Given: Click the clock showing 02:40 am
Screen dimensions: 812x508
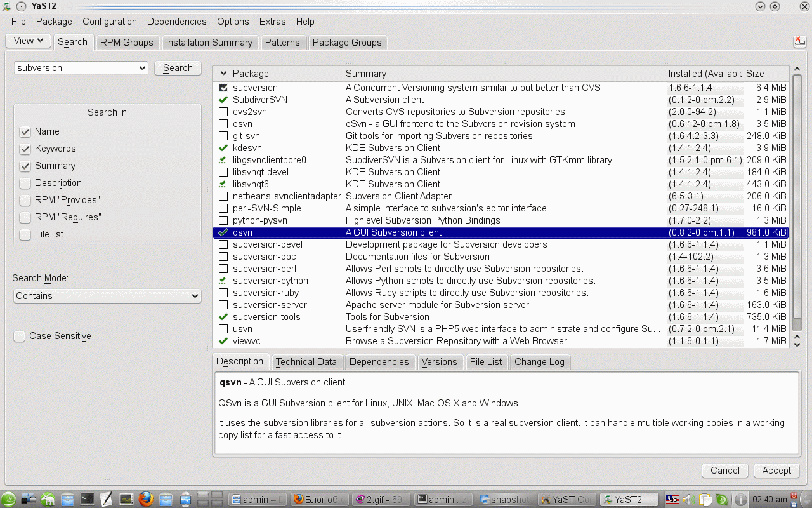Looking at the screenshot, I should point(769,500).
